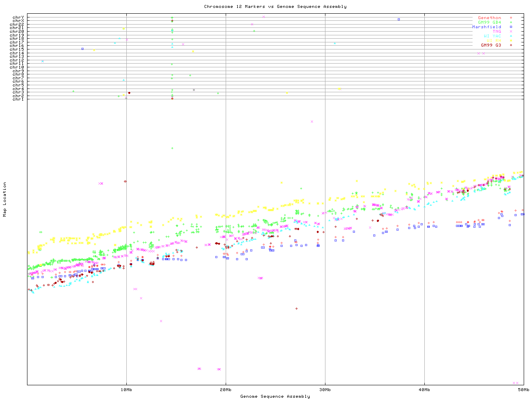Screen dimensions: 532x399
Task: Click the blue square marker on the chrX row
Action: [399, 19]
